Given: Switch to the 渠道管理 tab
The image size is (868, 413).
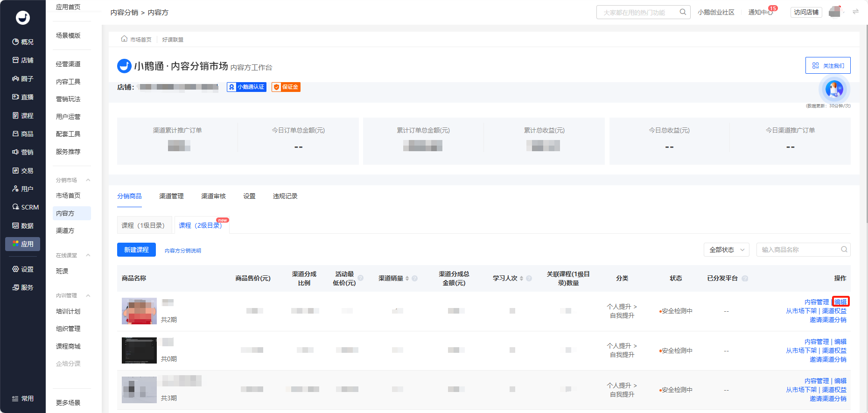Looking at the screenshot, I should [171, 196].
